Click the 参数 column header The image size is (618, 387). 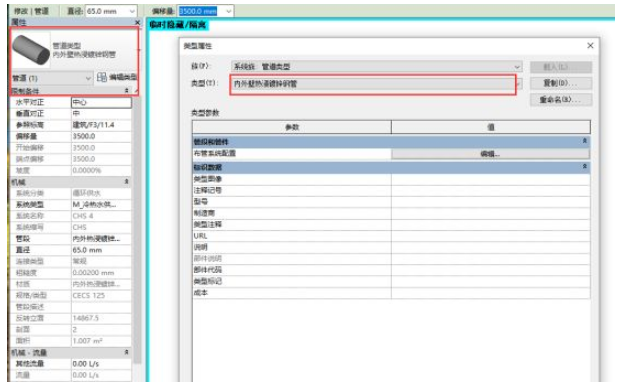pos(292,127)
